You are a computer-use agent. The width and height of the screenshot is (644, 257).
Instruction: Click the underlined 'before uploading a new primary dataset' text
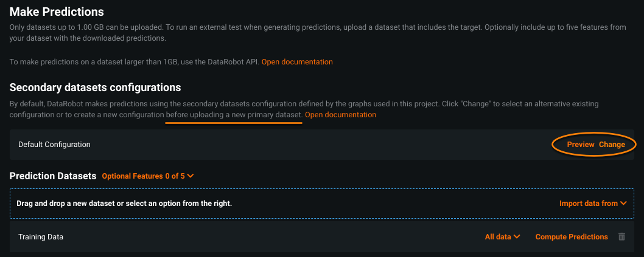point(234,115)
